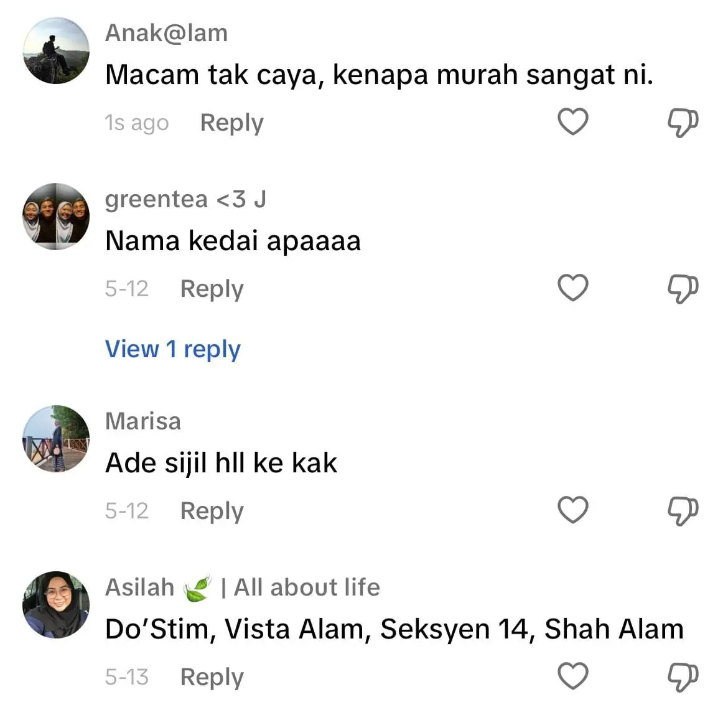Open the username "Marisa"
Viewport: 728px width, 720px height.
(x=143, y=421)
